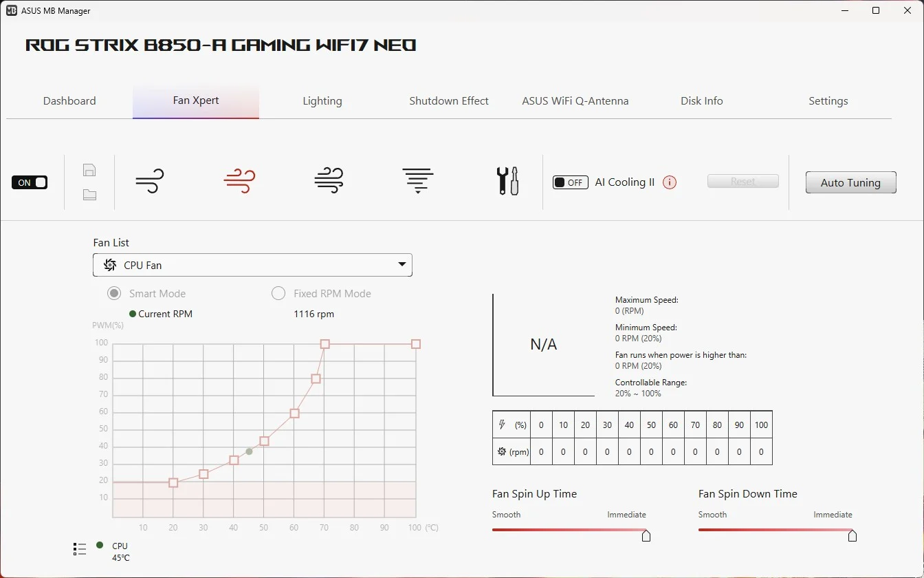The image size is (924, 578).
Task: Select the Fixed RPM Mode radio button
Action: pos(278,294)
